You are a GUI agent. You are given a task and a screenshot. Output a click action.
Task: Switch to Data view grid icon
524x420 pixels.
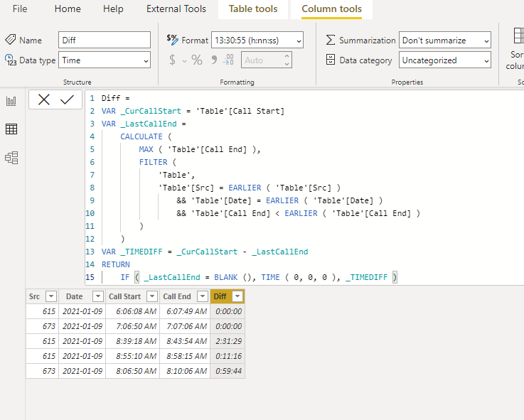11,129
